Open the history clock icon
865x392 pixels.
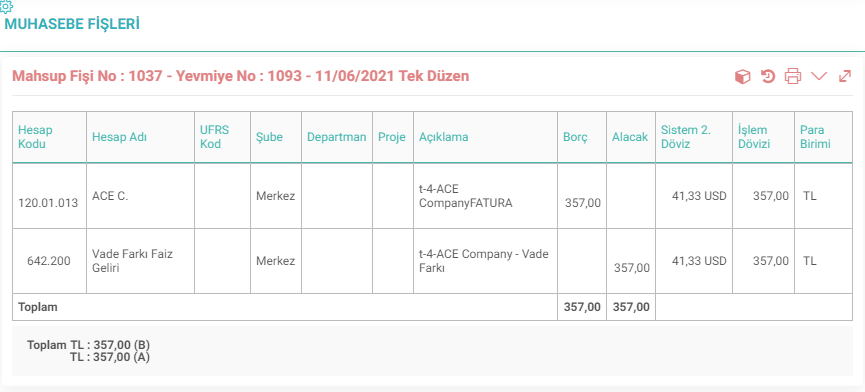tap(768, 77)
